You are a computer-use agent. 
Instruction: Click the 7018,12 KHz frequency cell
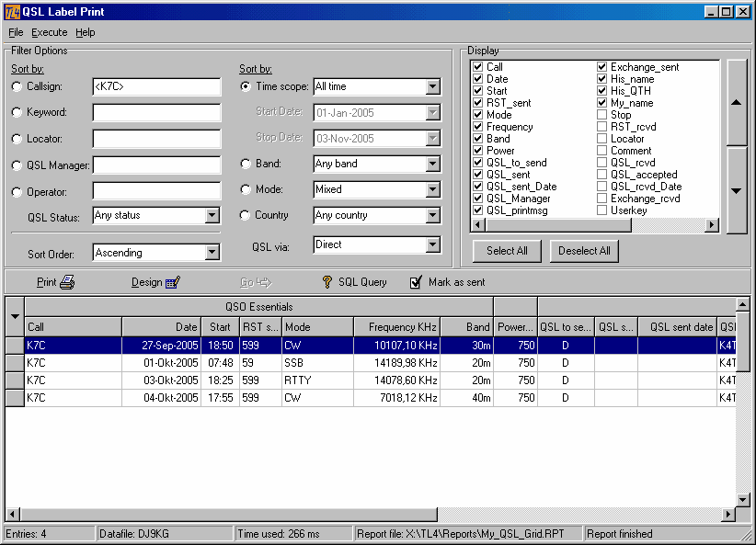(396, 398)
